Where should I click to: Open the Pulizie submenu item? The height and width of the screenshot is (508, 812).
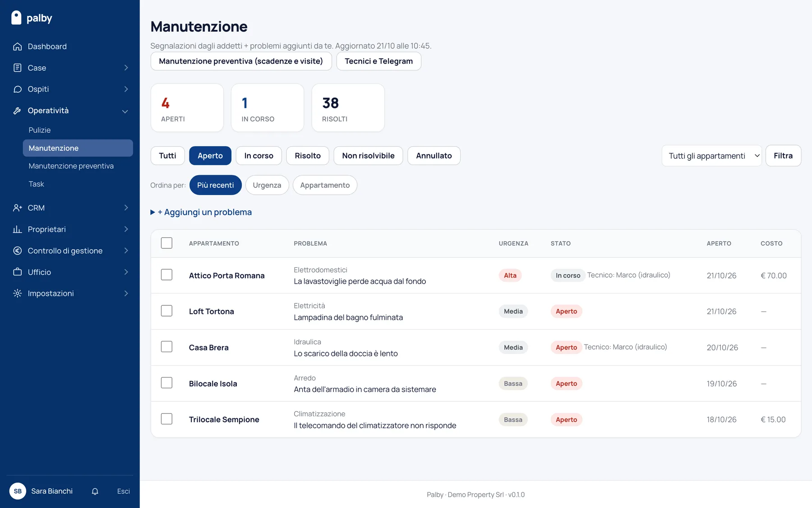click(40, 130)
